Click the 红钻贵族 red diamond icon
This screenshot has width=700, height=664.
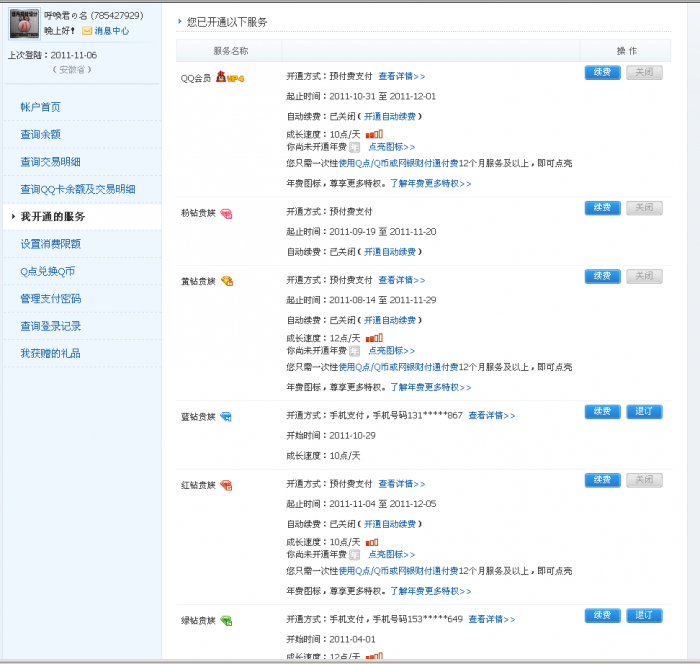point(226,485)
